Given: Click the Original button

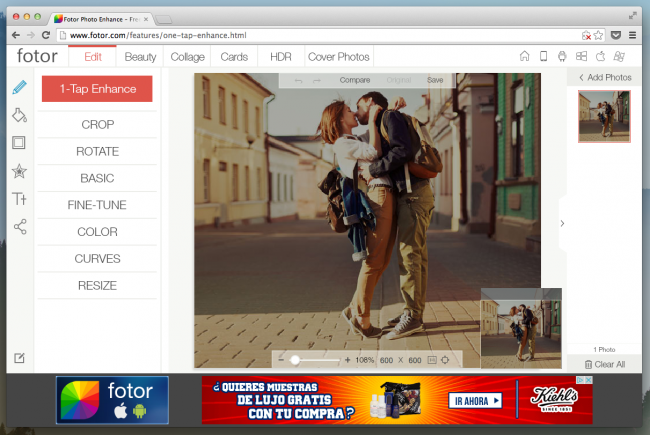Looking at the screenshot, I should coord(399,80).
